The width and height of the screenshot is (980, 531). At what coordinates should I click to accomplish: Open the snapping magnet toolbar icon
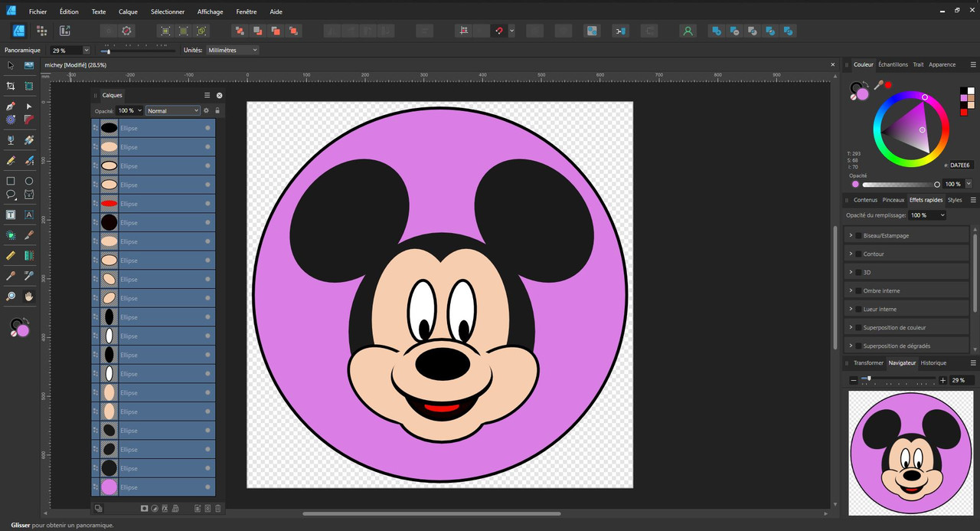499,31
